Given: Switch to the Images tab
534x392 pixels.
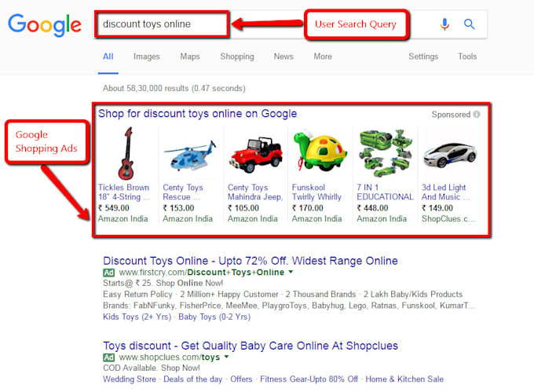Looking at the screenshot, I should [146, 57].
